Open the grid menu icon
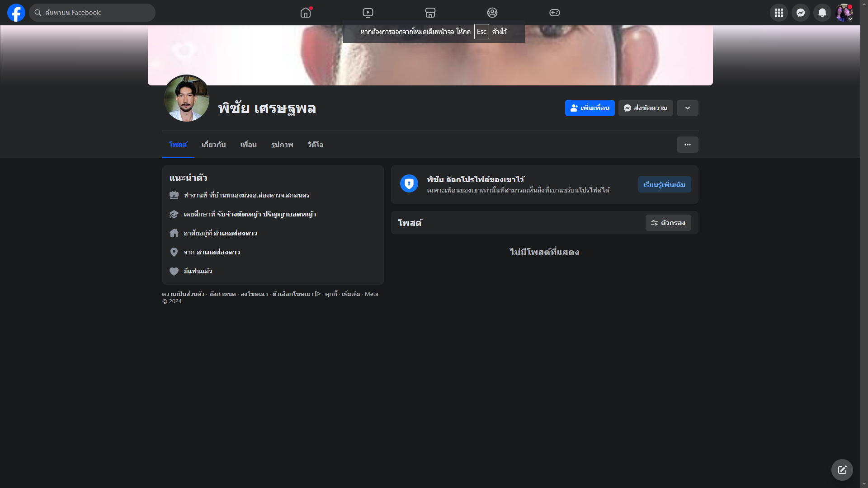Image resolution: width=868 pixels, height=488 pixels. (779, 13)
